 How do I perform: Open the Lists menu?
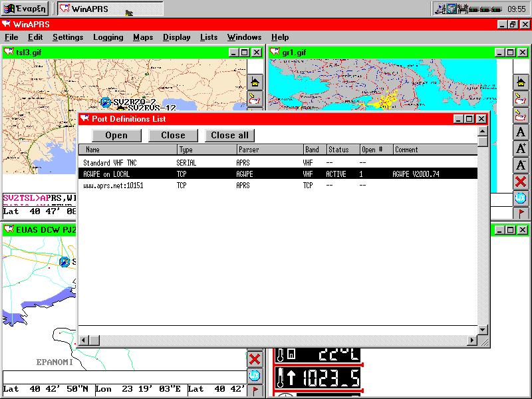pos(209,37)
